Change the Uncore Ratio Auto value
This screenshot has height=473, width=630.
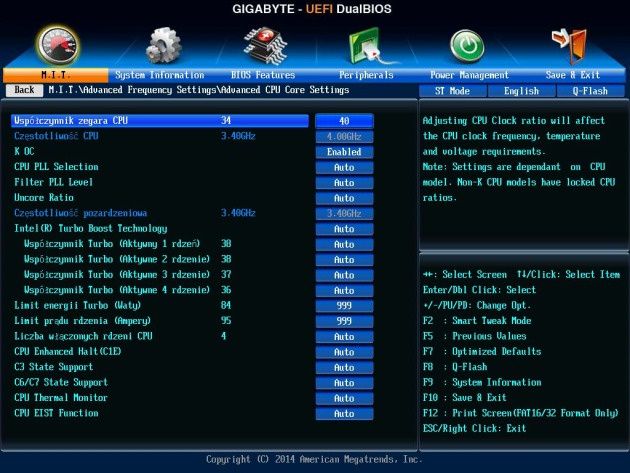(x=344, y=198)
